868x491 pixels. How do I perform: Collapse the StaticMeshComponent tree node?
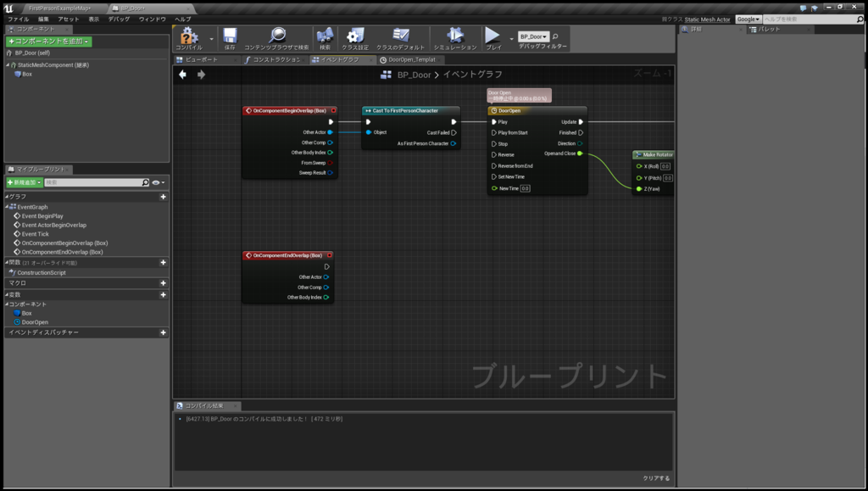[x=8, y=64]
